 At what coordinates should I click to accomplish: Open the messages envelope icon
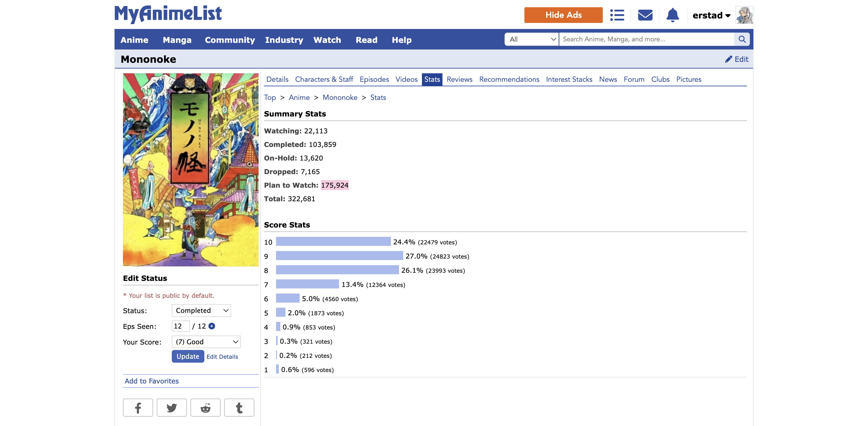point(645,15)
